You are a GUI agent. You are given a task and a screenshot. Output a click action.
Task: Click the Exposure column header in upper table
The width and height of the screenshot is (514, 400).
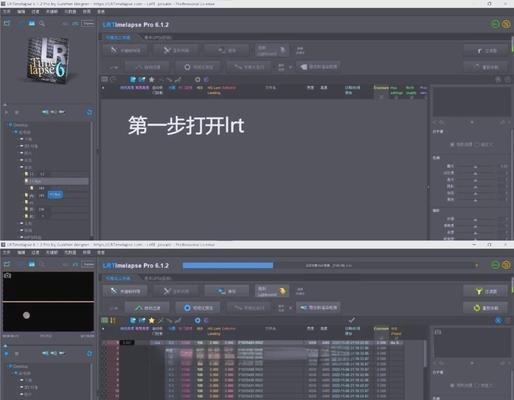pos(381,88)
